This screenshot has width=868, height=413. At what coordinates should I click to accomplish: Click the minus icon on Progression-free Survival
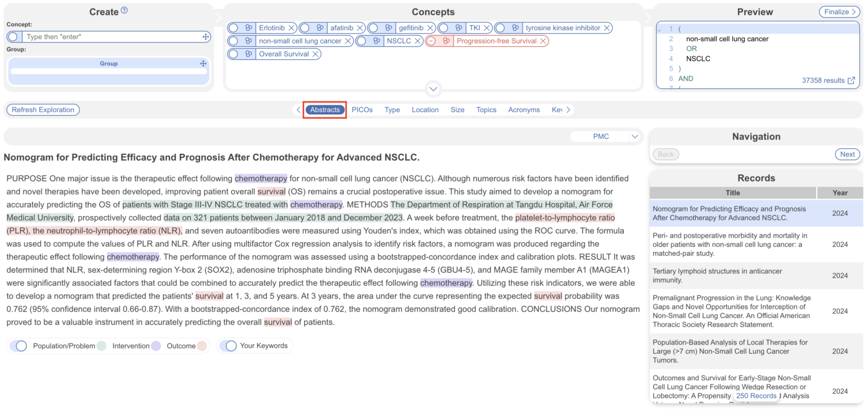tap(431, 40)
